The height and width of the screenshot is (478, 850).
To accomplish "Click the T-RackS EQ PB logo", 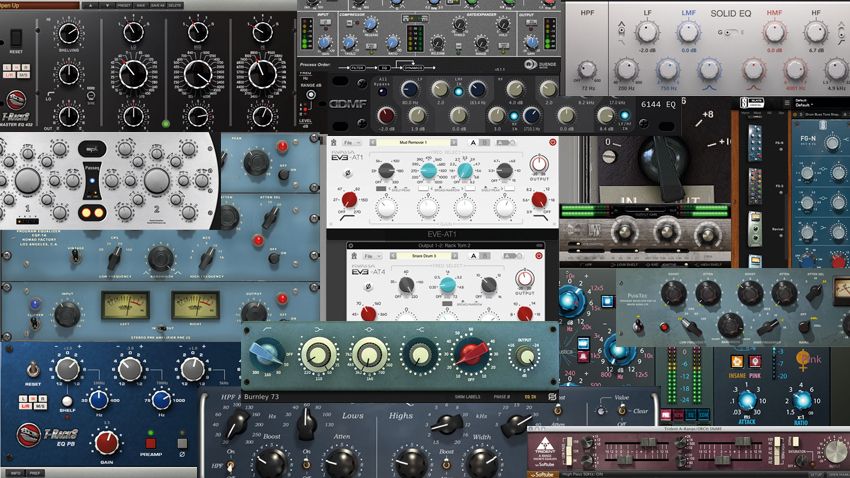I will click(47, 435).
